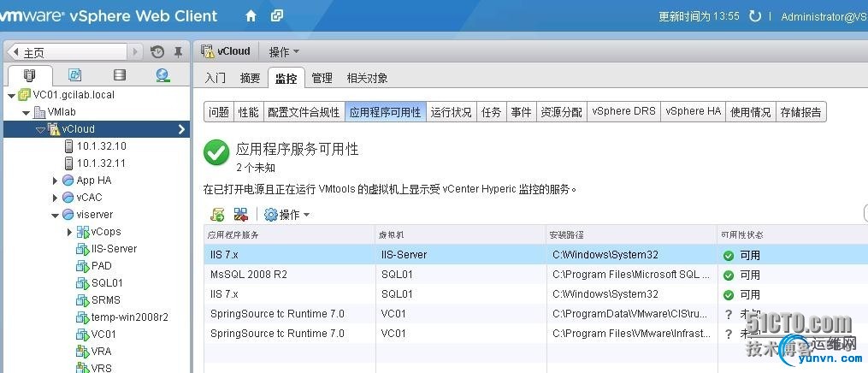Click the host icon for 10.1.32.10
The image size is (868, 373).
coord(69,146)
